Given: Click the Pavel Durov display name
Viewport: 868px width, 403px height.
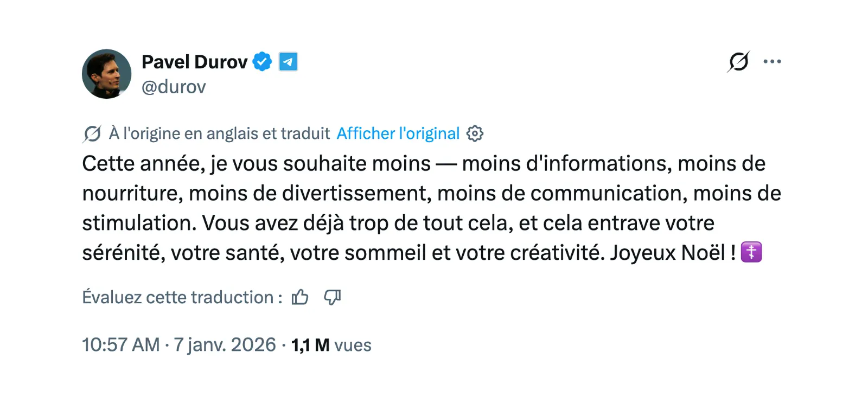Looking at the screenshot, I should pos(194,62).
